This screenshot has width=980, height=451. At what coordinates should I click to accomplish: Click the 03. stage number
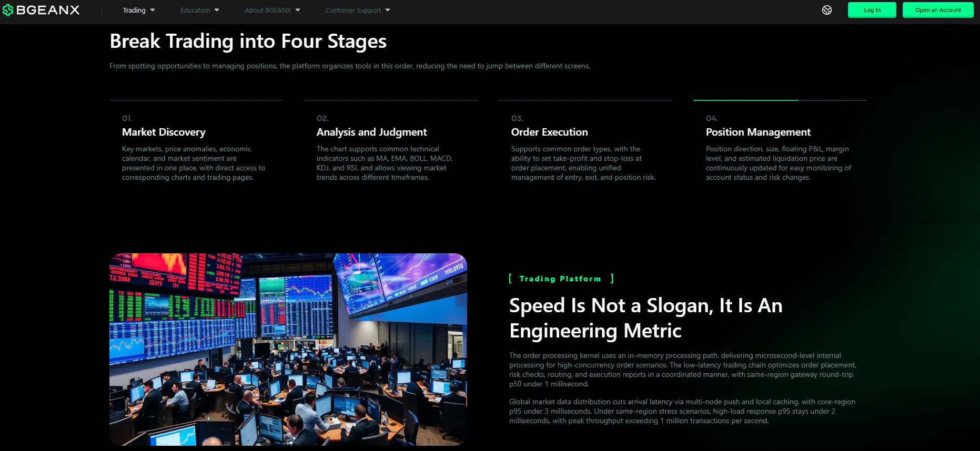point(517,118)
